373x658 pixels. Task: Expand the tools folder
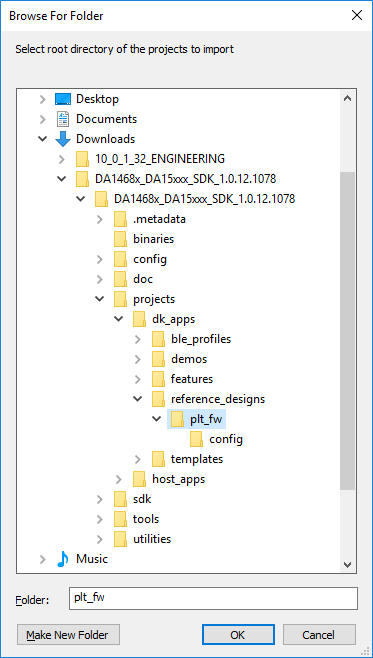point(99,519)
